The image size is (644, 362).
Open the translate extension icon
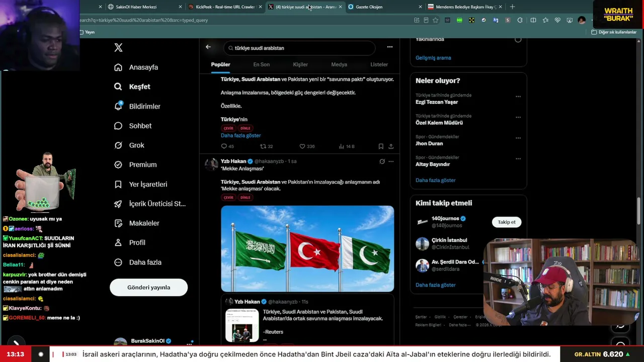pyautogui.click(x=496, y=20)
